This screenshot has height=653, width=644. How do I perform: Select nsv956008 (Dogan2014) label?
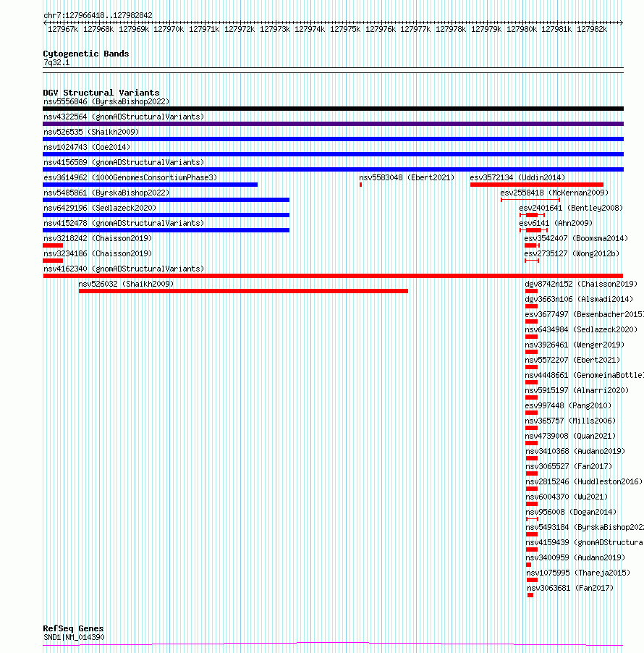click(x=571, y=513)
